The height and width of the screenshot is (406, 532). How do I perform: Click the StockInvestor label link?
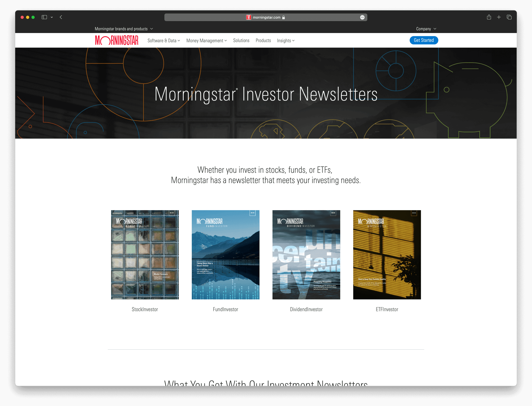(145, 309)
